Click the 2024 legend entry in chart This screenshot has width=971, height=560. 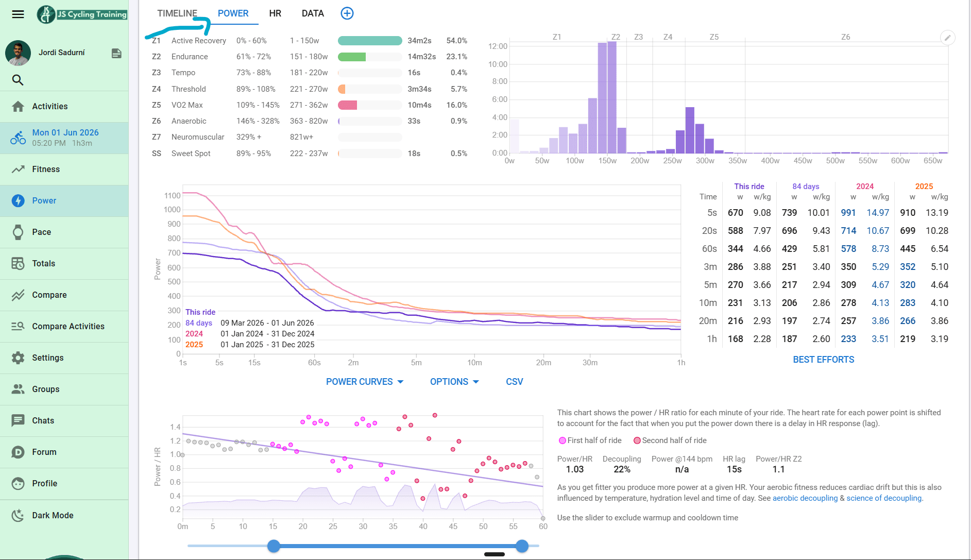pos(194,334)
